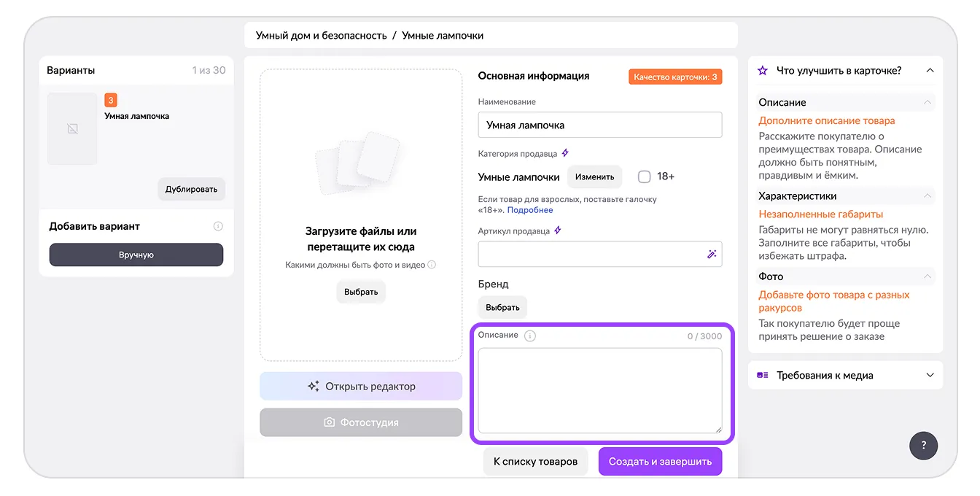Click the lightning icon near Артикул продавца
This screenshot has height=496, width=980.
click(x=558, y=230)
